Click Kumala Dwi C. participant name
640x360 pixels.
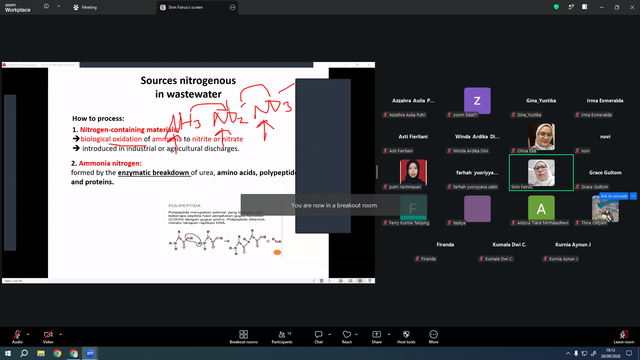(509, 244)
